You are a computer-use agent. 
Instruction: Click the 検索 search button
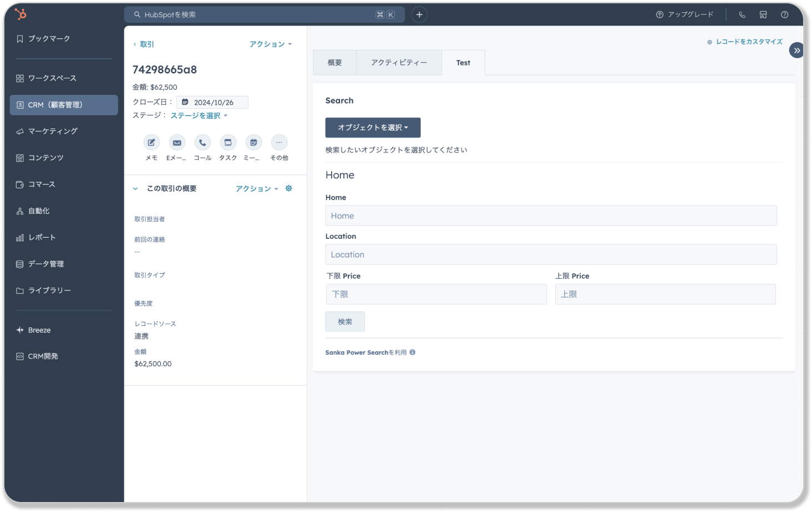[345, 322]
